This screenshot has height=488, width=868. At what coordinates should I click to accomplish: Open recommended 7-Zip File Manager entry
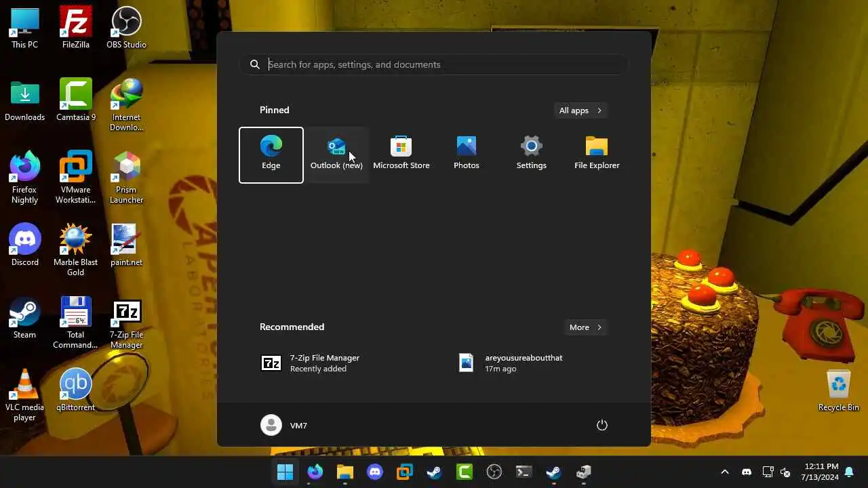point(336,363)
